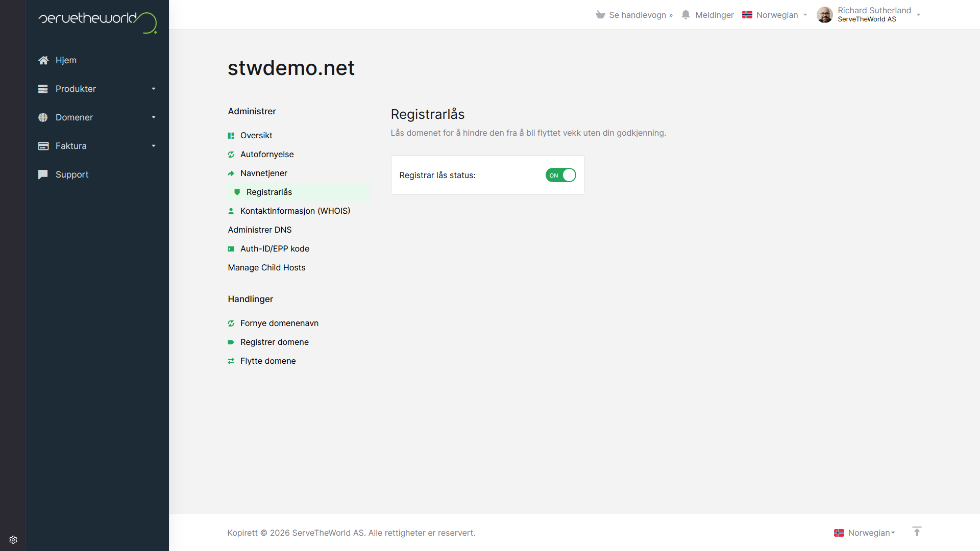This screenshot has height=551, width=980.
Task: Click the shopping cart icon
Action: (600, 15)
